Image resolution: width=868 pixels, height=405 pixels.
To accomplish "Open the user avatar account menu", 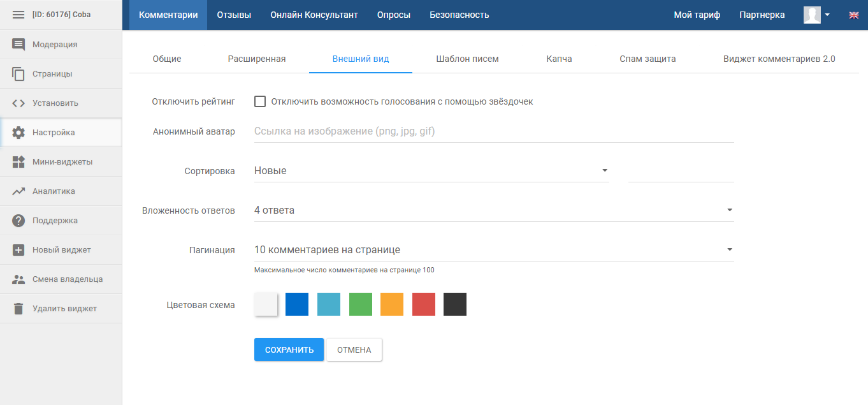I will tap(816, 15).
